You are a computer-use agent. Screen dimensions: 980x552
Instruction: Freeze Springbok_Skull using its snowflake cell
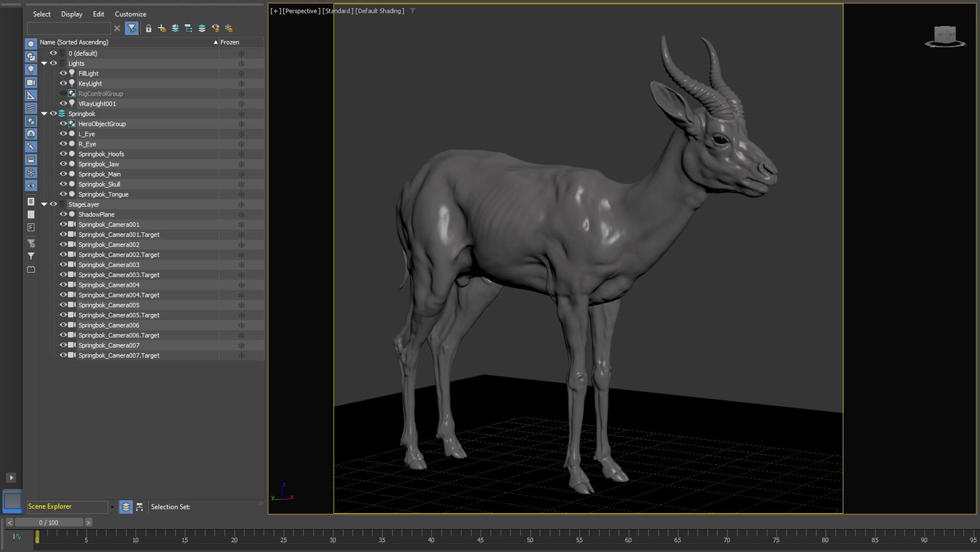click(241, 184)
